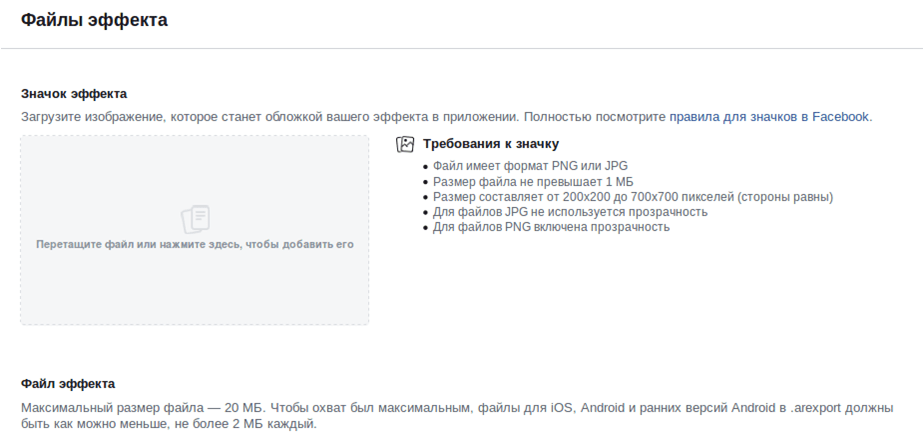
Task: Click the "Файл эффекта" section title
Action: (68, 384)
